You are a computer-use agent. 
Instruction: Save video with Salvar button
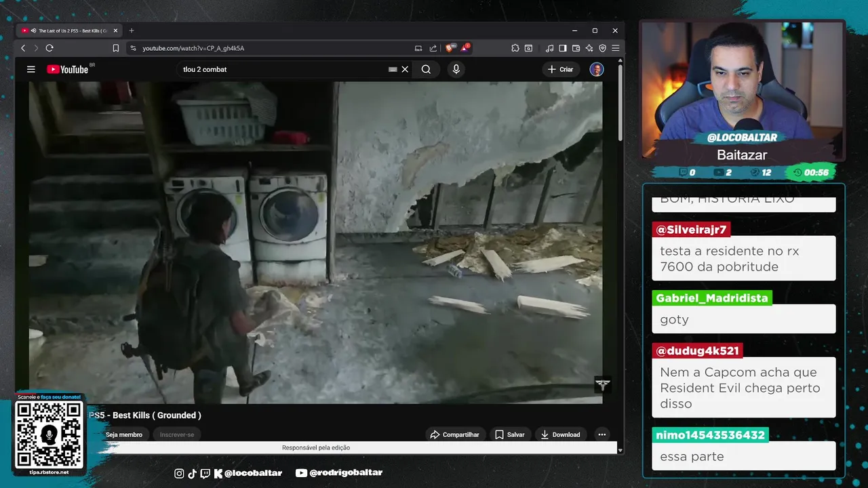[x=509, y=434]
